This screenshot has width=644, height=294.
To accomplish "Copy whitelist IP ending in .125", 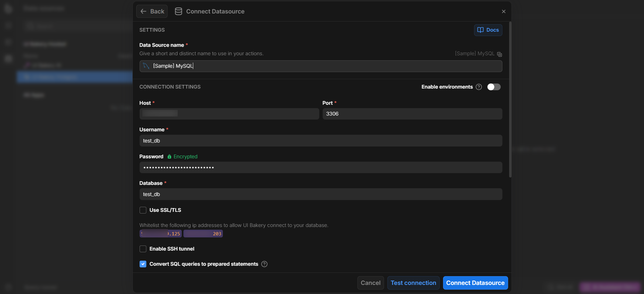I will tap(160, 234).
